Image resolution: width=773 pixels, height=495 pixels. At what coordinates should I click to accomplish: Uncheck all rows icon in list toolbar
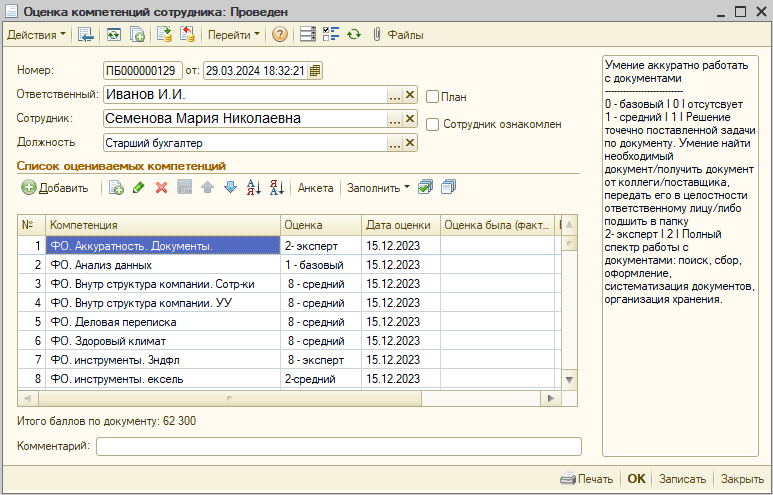448,187
